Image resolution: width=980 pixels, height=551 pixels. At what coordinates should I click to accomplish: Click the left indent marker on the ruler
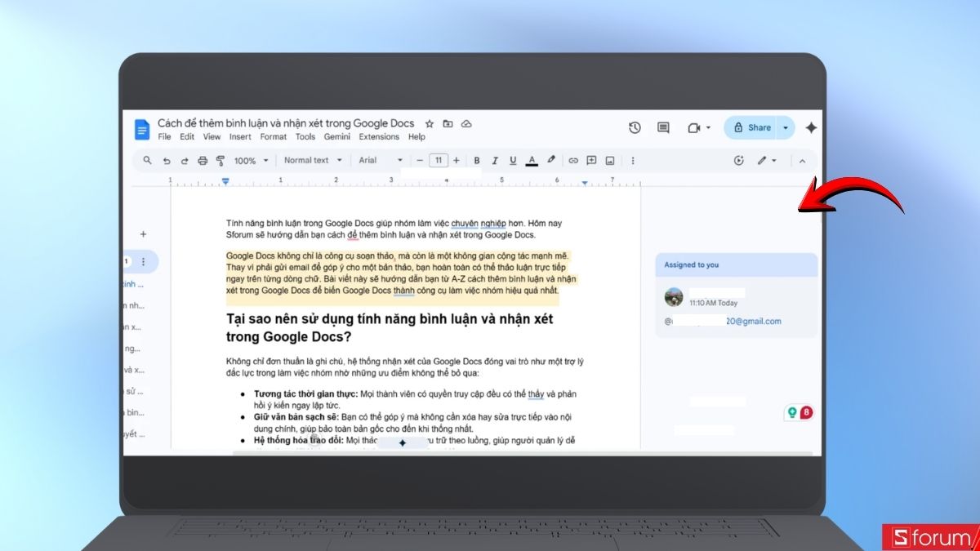(x=225, y=181)
